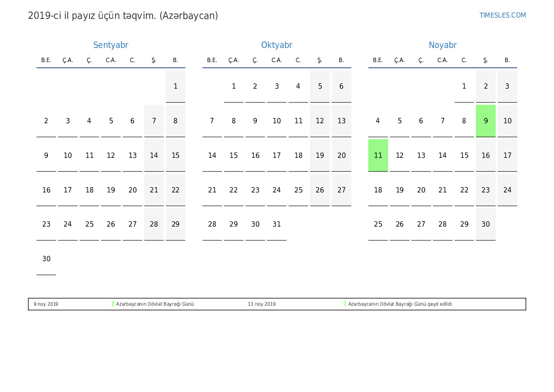
Task: Select September 14 Saturday cell
Action: [154, 155]
